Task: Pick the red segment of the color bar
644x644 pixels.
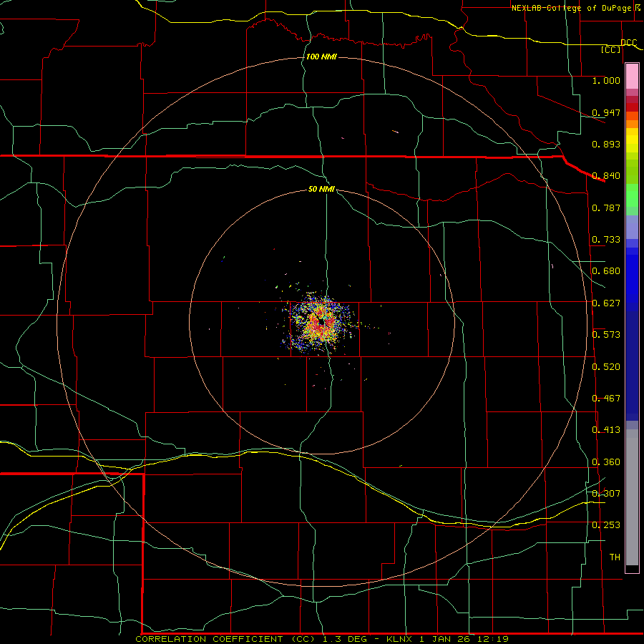Action: coord(632,107)
